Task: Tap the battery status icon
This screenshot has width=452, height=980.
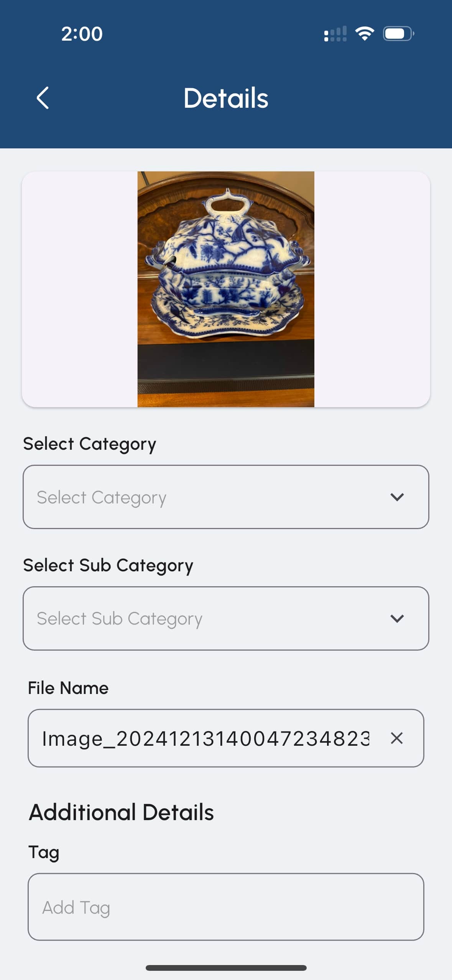Action: [x=398, y=34]
